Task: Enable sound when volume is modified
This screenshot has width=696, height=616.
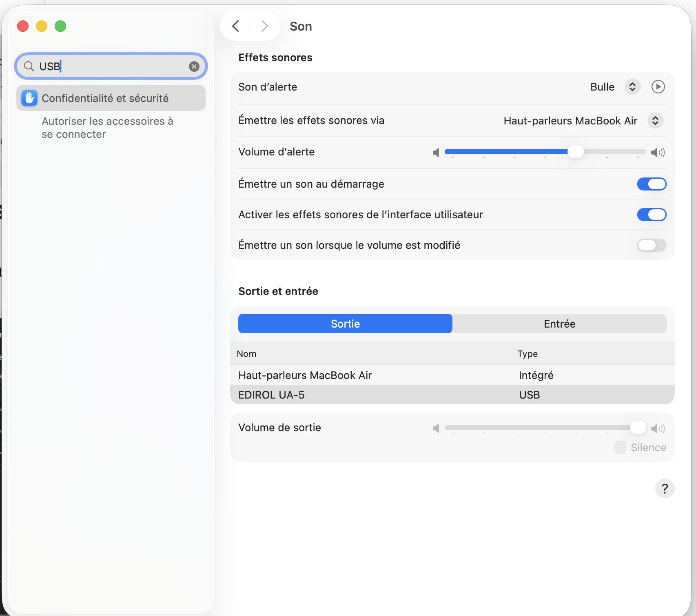Action: 651,245
